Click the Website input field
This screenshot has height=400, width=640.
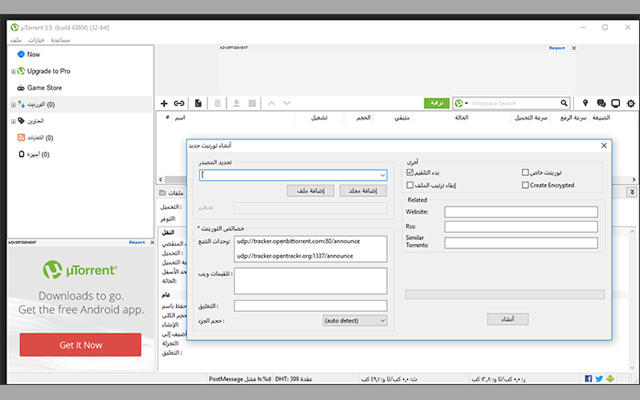coord(521,212)
